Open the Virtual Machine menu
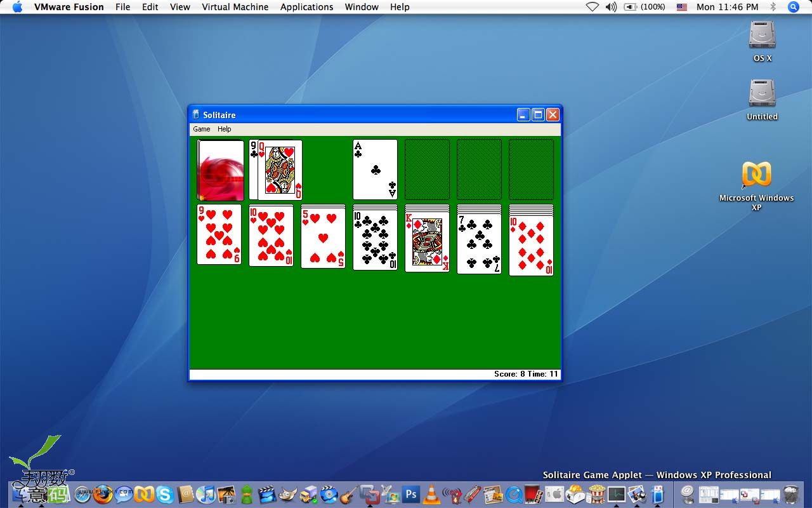Viewport: 812px width, 508px height. [235, 7]
